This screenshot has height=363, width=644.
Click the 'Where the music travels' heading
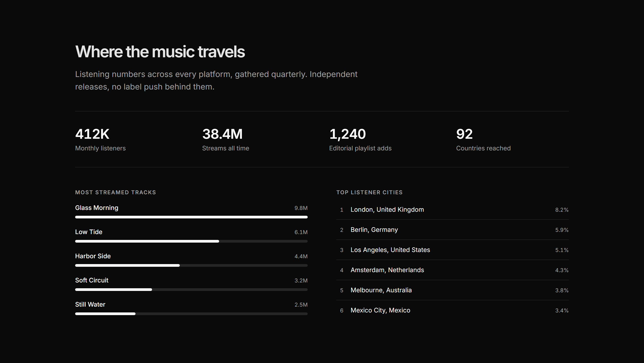click(160, 52)
